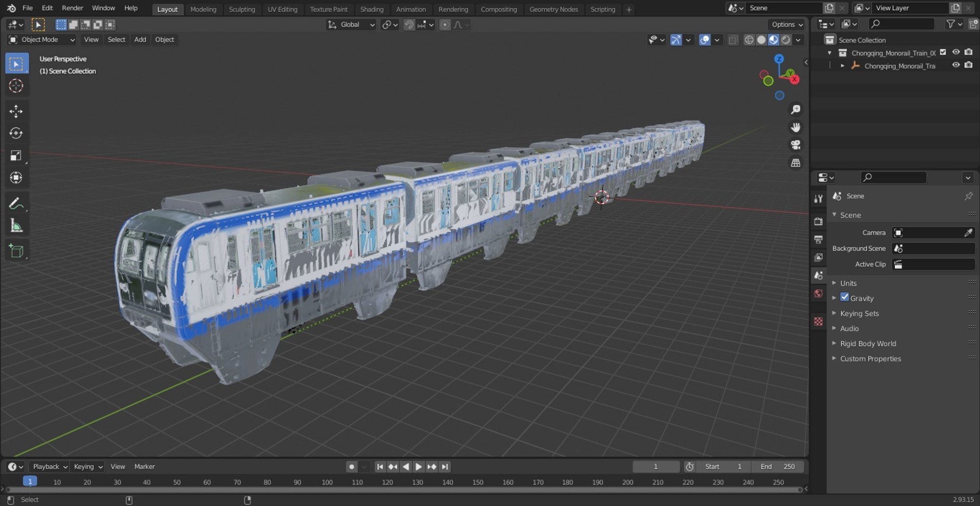Switch to the Modeling workspace tab
Image resolution: width=980 pixels, height=506 pixels.
(203, 9)
